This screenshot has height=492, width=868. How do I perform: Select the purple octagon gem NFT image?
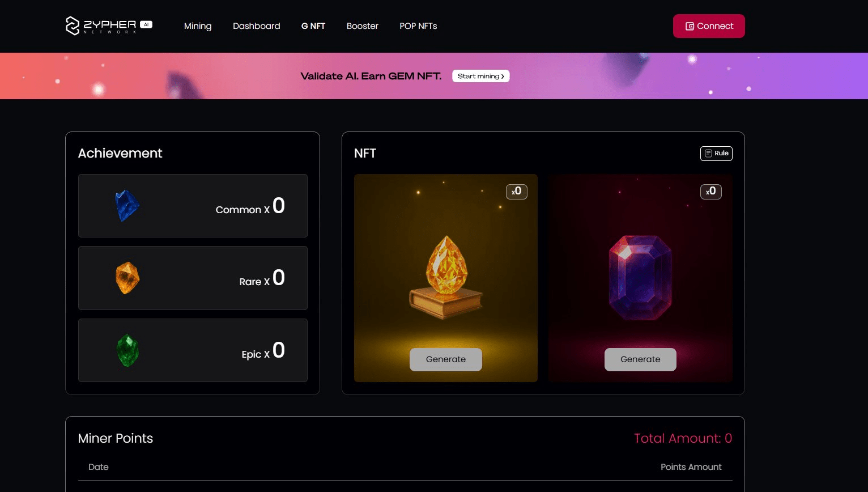pos(640,278)
